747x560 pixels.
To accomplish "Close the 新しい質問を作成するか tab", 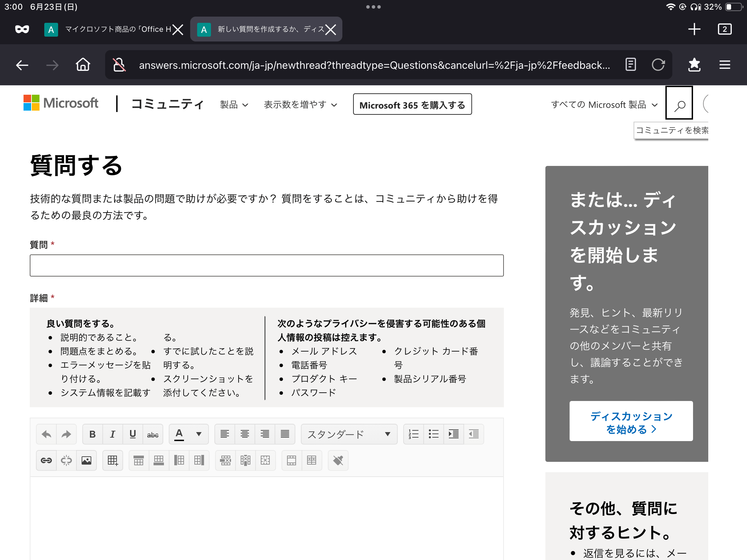I will tap(331, 29).
